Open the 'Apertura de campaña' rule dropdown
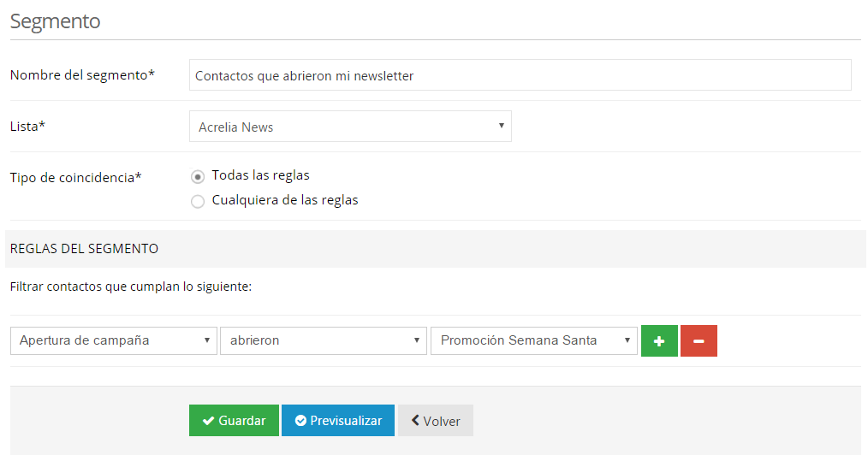This screenshot has height=461, width=868. pos(114,340)
